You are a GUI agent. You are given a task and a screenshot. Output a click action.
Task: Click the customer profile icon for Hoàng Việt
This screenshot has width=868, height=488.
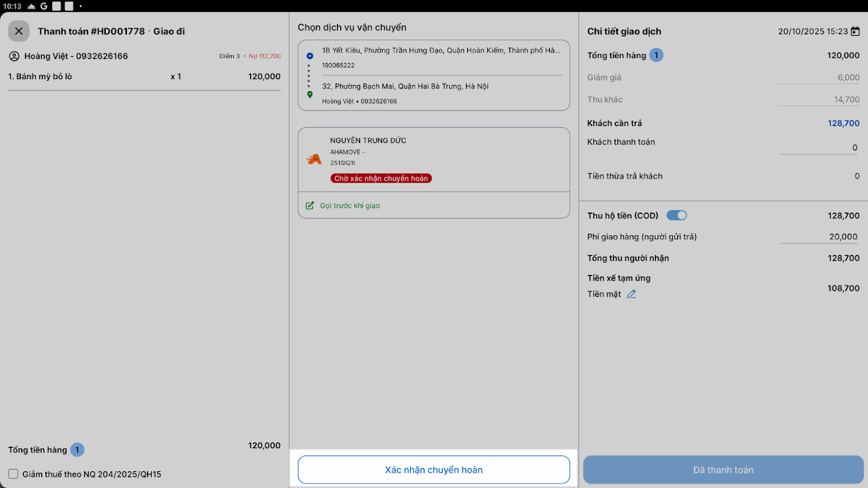(x=14, y=56)
